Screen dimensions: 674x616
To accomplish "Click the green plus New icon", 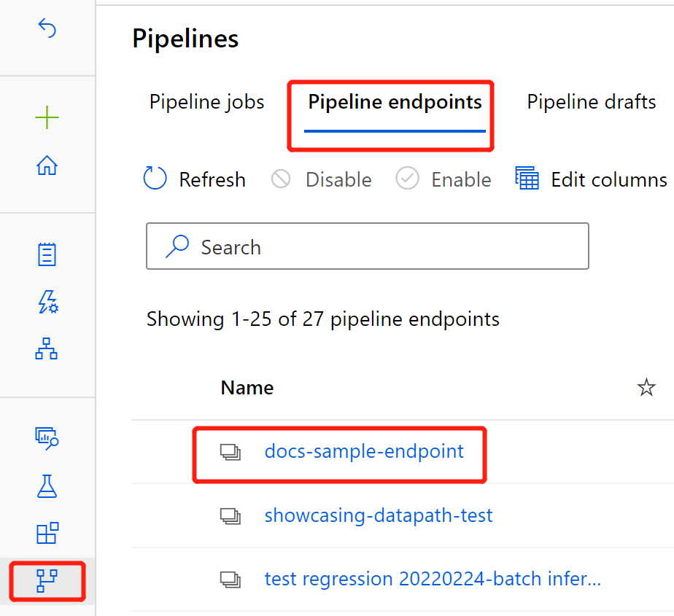I will click(47, 117).
